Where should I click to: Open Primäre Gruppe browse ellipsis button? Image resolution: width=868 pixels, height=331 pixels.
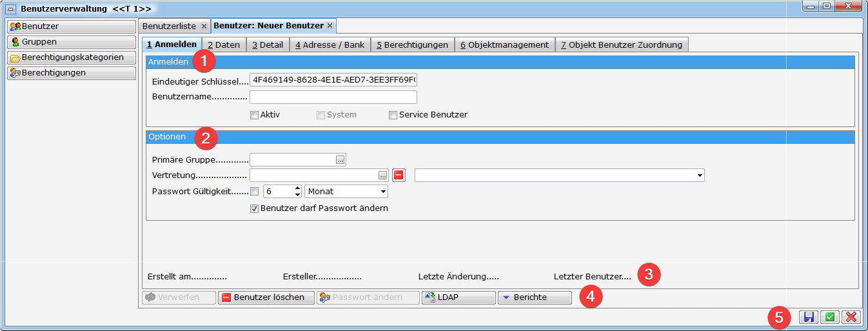[x=340, y=159]
